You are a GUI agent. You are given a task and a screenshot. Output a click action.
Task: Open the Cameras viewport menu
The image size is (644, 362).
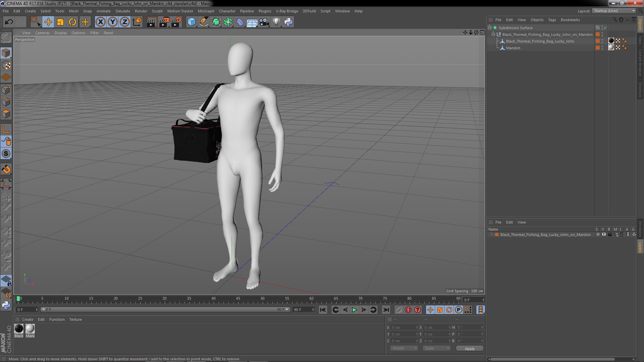point(42,33)
